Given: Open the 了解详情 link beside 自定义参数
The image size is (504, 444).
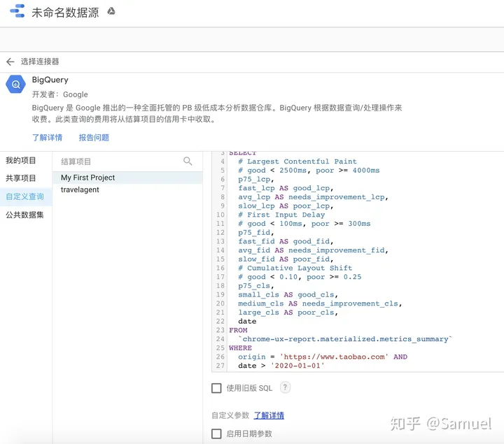Looking at the screenshot, I should tap(269, 415).
